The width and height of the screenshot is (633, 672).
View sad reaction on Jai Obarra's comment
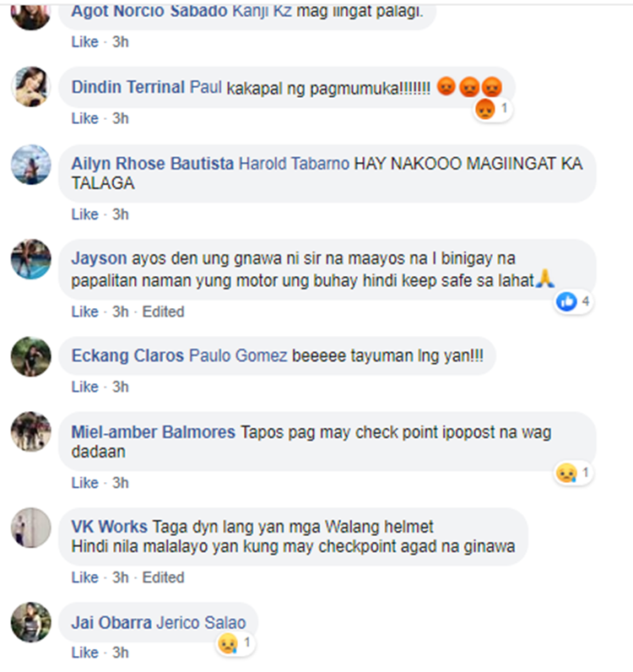tap(235, 643)
